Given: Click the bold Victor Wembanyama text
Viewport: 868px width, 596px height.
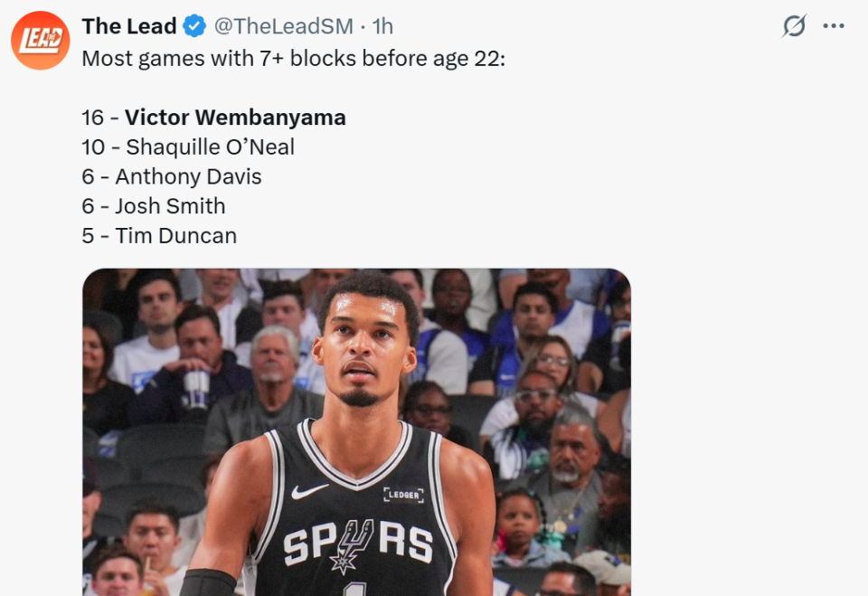Looking at the screenshot, I should point(235,118).
